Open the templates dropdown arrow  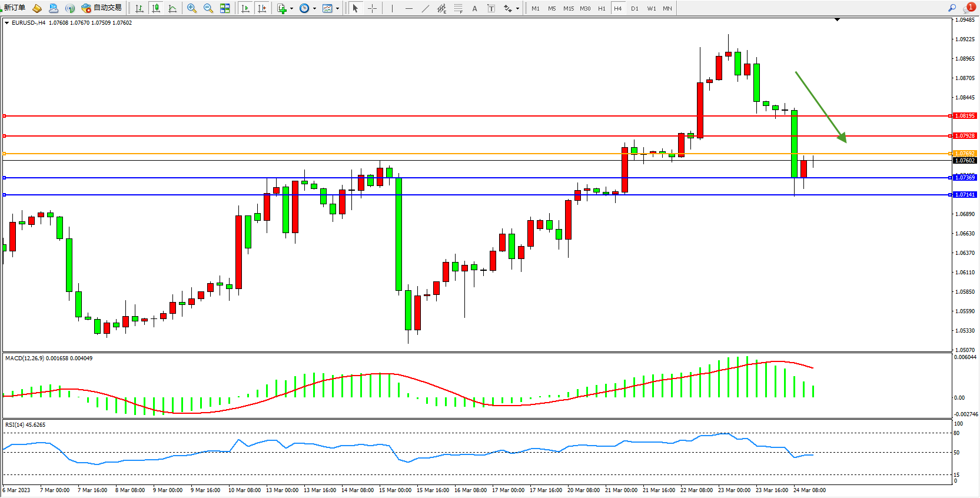tap(337, 8)
